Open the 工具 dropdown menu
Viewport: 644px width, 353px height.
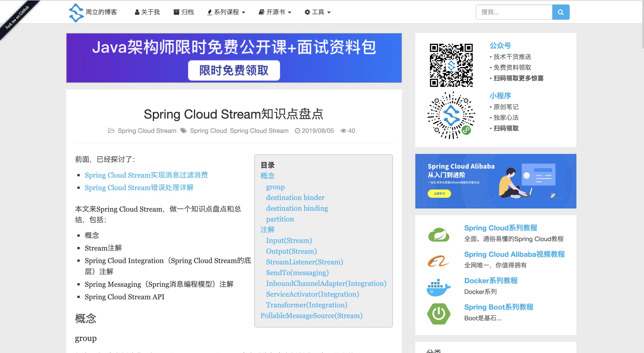coord(318,12)
